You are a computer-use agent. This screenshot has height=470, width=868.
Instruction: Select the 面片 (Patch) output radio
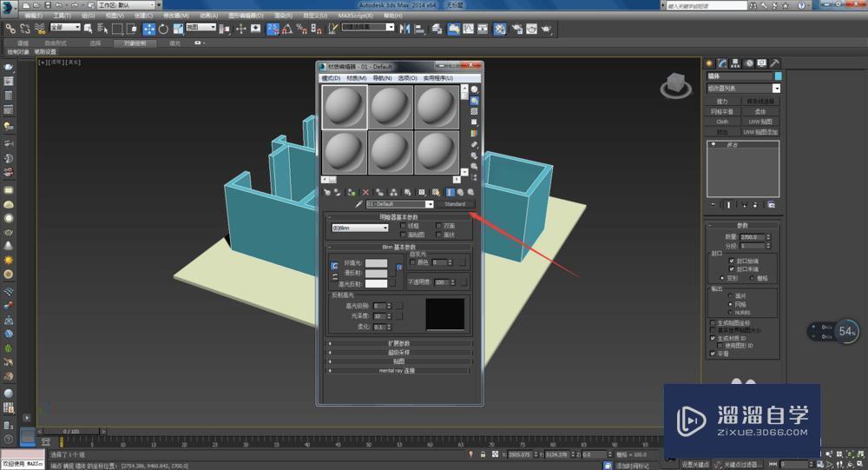pos(730,296)
